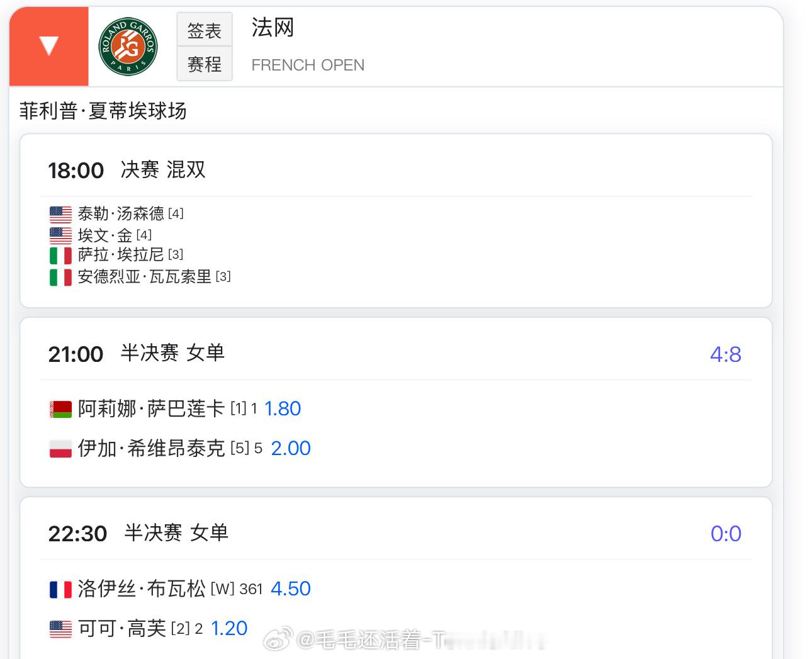Collapse the orange dropdown arrow
Screen dimensions: 812x659
48,46
